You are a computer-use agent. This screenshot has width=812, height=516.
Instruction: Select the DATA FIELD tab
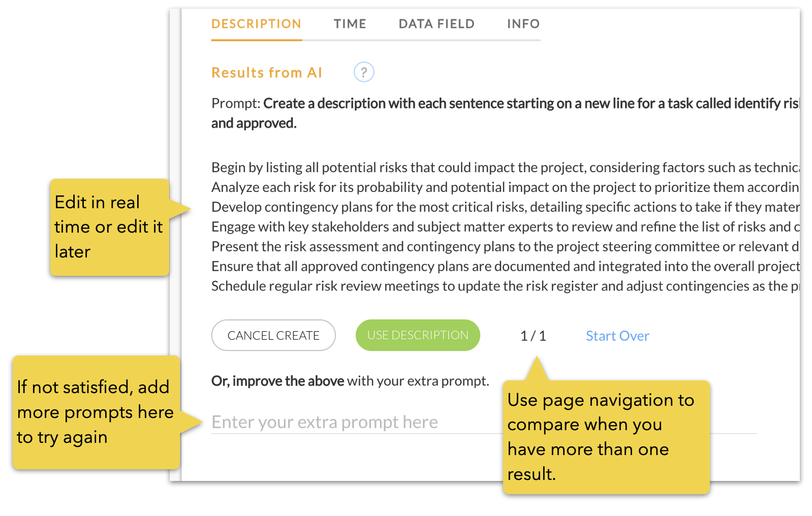(x=436, y=24)
